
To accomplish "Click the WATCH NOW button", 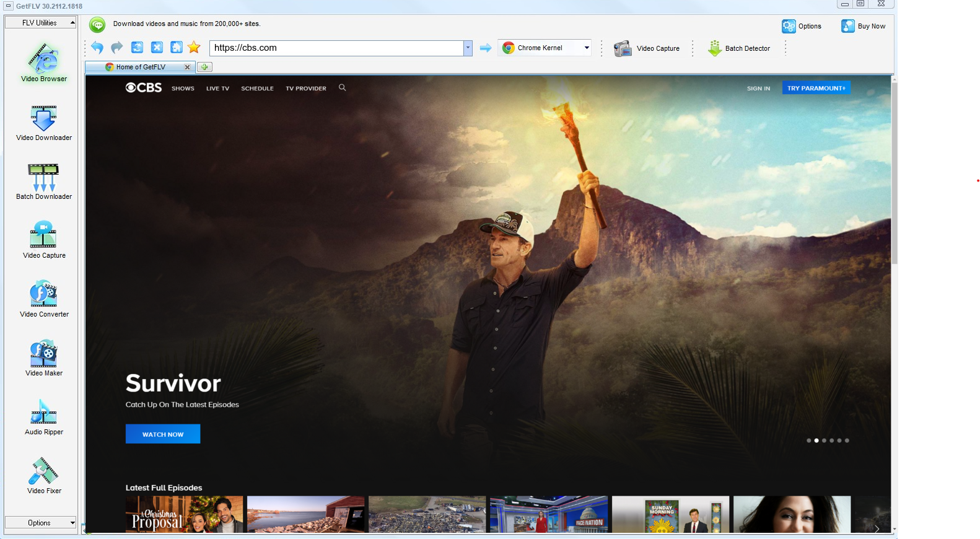I will tap(163, 434).
